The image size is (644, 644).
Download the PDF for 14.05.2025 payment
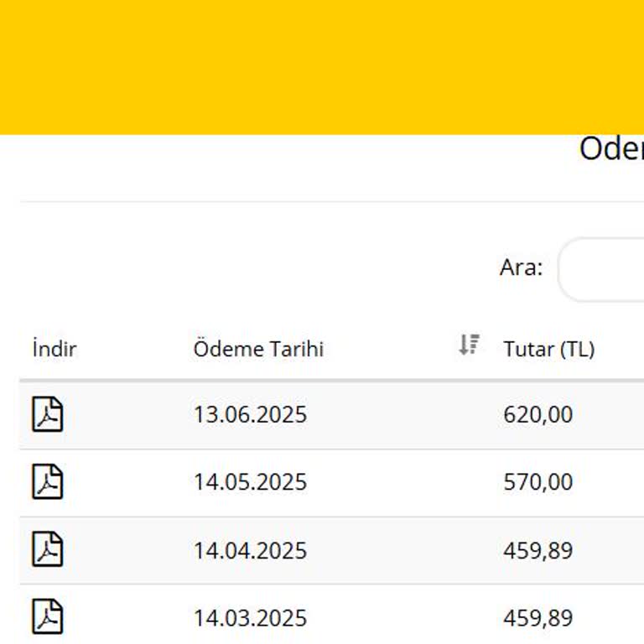pyautogui.click(x=48, y=481)
